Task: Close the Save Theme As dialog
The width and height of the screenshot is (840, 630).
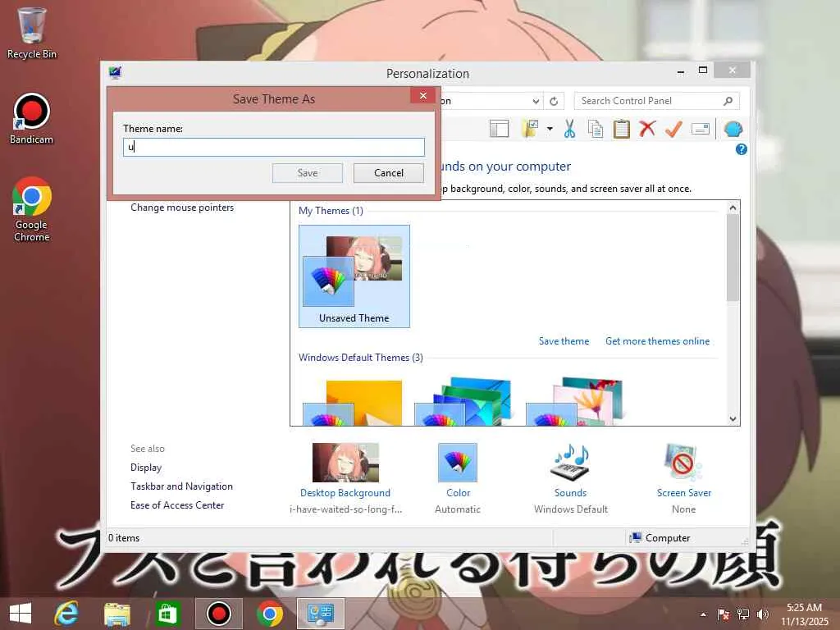Action: (x=423, y=95)
